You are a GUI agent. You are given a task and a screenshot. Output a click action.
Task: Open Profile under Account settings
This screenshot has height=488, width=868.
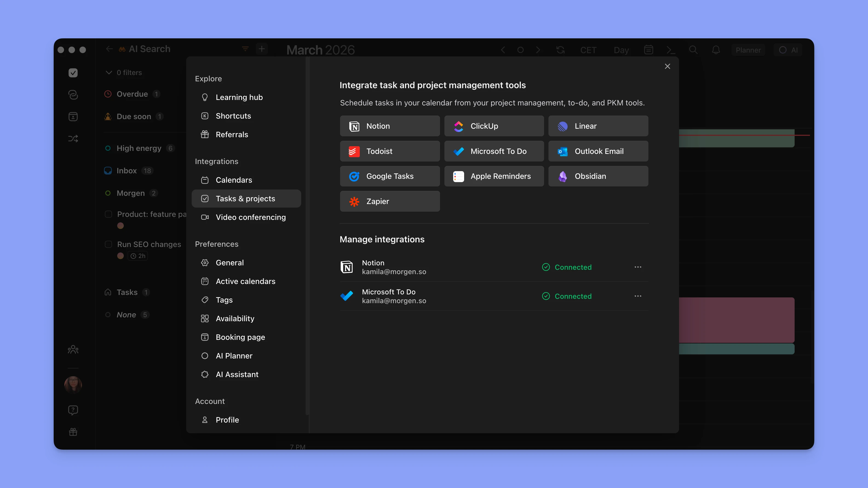[228, 420]
